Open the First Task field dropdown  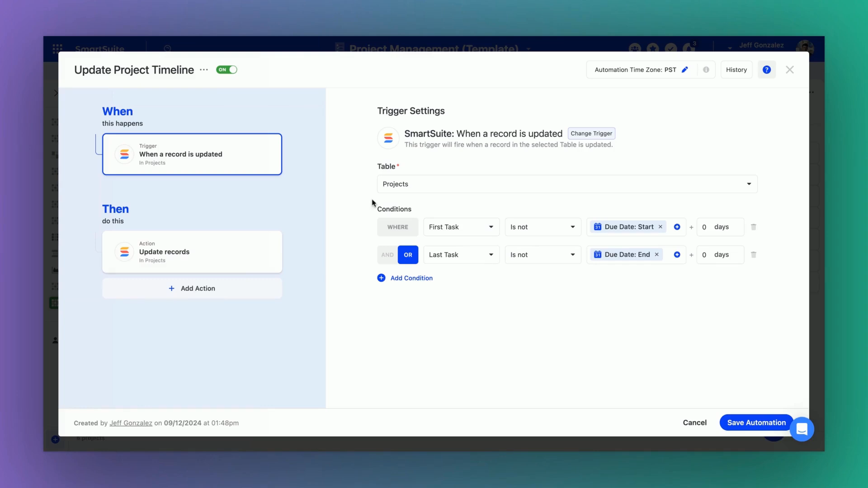(461, 227)
